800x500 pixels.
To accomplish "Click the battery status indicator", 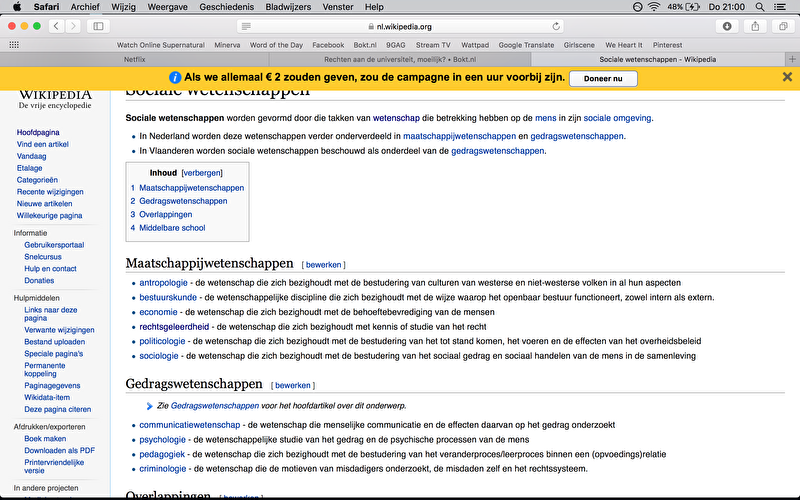I will pos(684,7).
